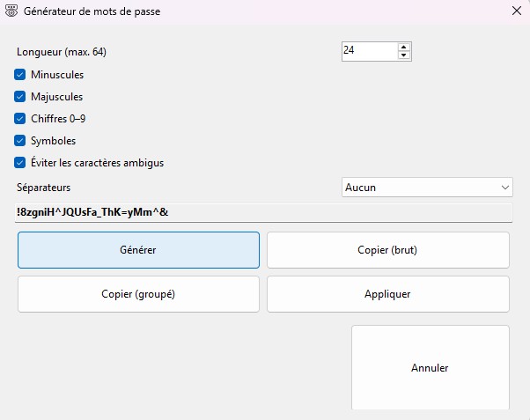Click the Copier (brut) button

pyautogui.click(x=387, y=250)
